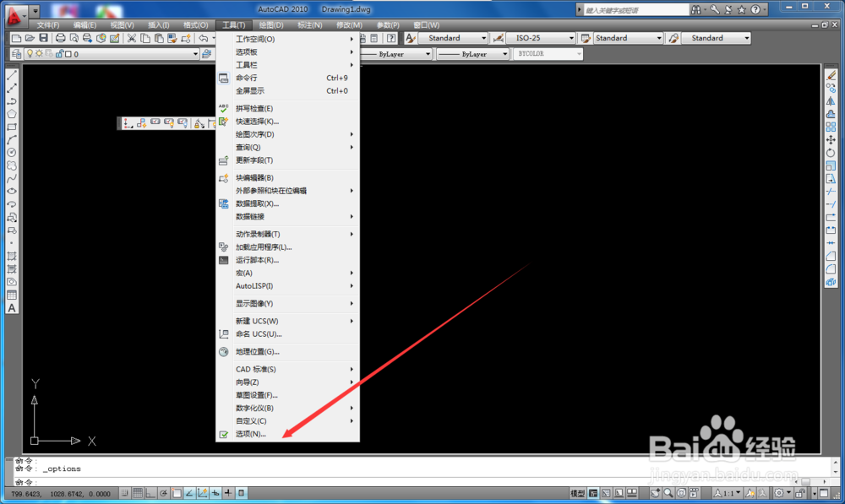Open the Standard table style dropdown
Viewport: 845px width, 504px height.
tap(628, 38)
